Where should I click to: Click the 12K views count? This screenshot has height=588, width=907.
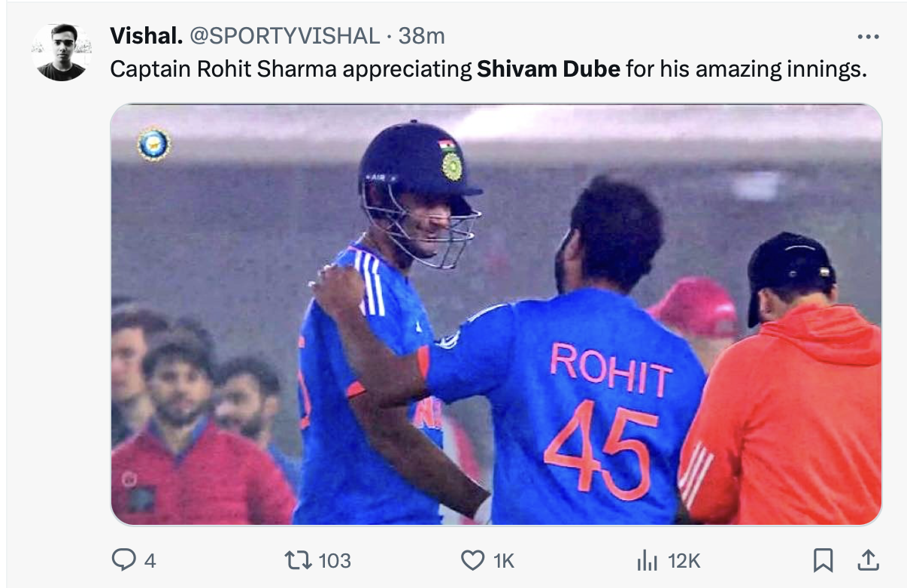click(684, 560)
